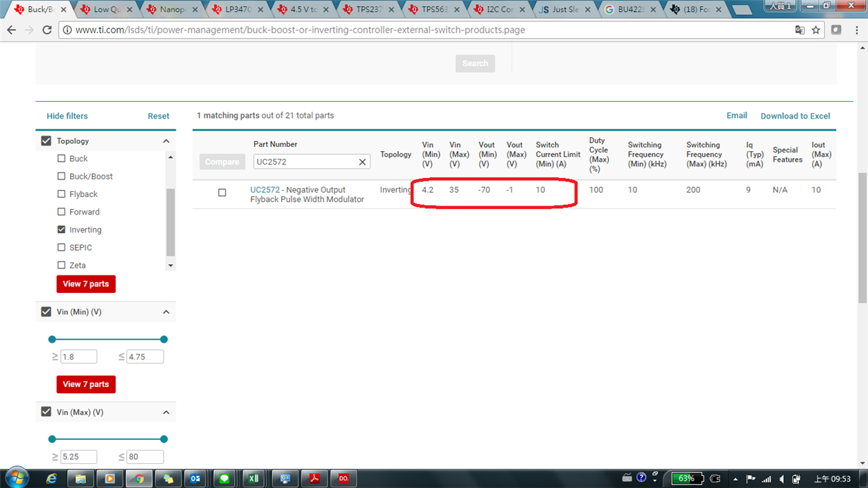Switch to the I2C Con browser tab
The height and width of the screenshot is (488, 868).
pyautogui.click(x=500, y=10)
